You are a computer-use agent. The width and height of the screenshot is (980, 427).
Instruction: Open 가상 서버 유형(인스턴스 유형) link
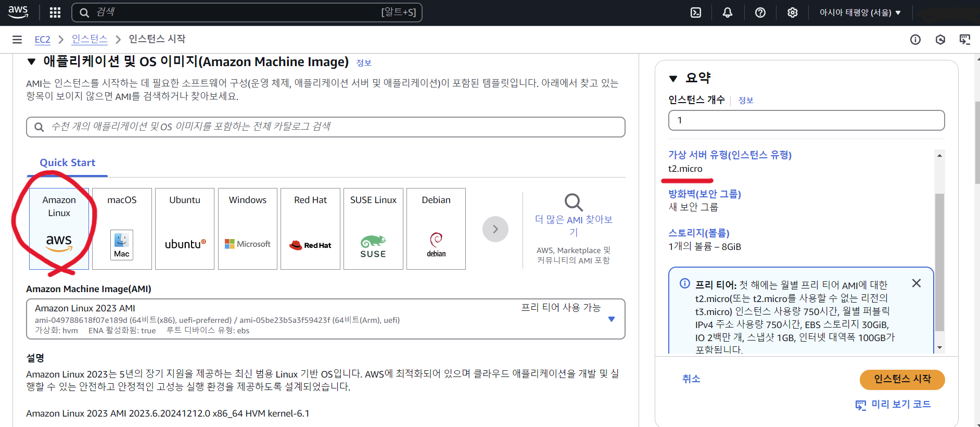pyautogui.click(x=730, y=155)
